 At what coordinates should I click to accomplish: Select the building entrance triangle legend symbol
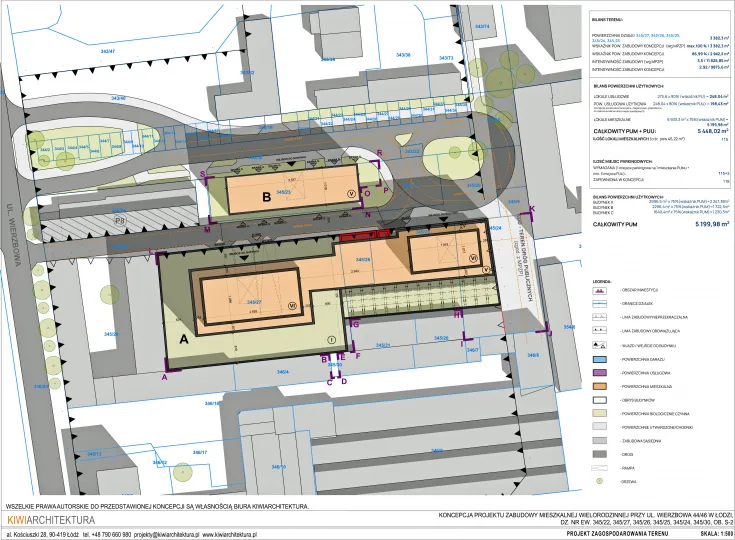click(x=597, y=343)
